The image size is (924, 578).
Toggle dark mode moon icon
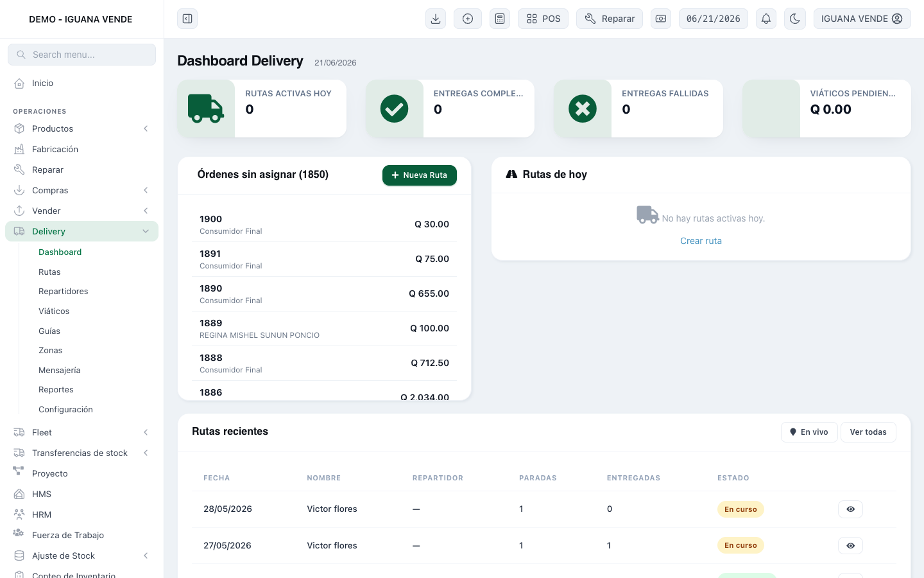point(795,19)
